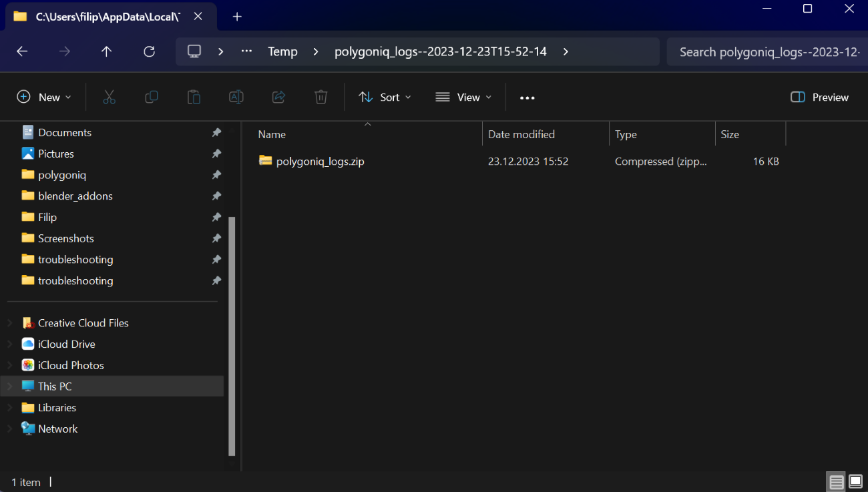Open the New item dropdown
This screenshot has width=868, height=492.
coord(44,97)
